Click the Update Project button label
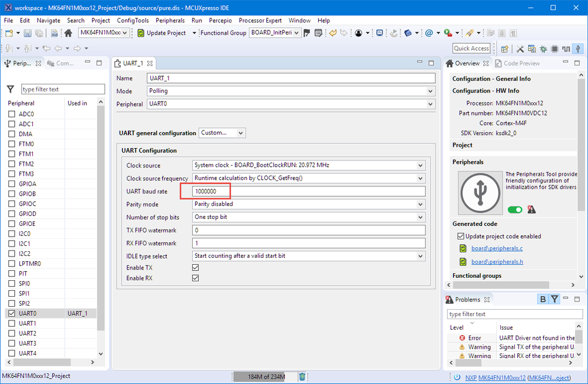 (x=166, y=33)
